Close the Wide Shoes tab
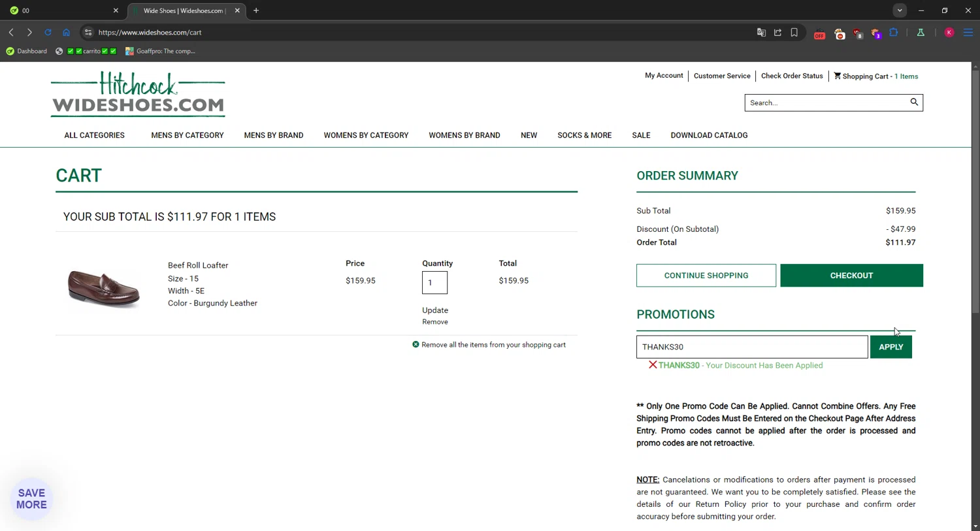Screen dimensions: 980x531 237,10
